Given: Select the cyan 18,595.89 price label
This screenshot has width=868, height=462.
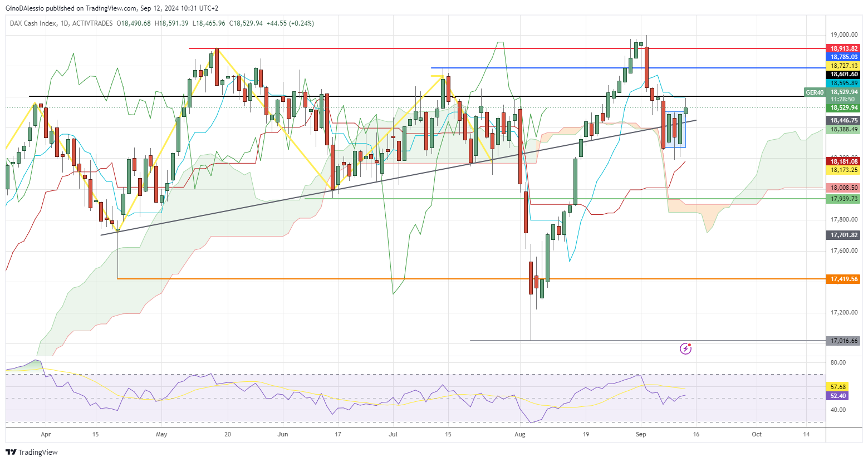Looking at the screenshot, I should (844, 83).
